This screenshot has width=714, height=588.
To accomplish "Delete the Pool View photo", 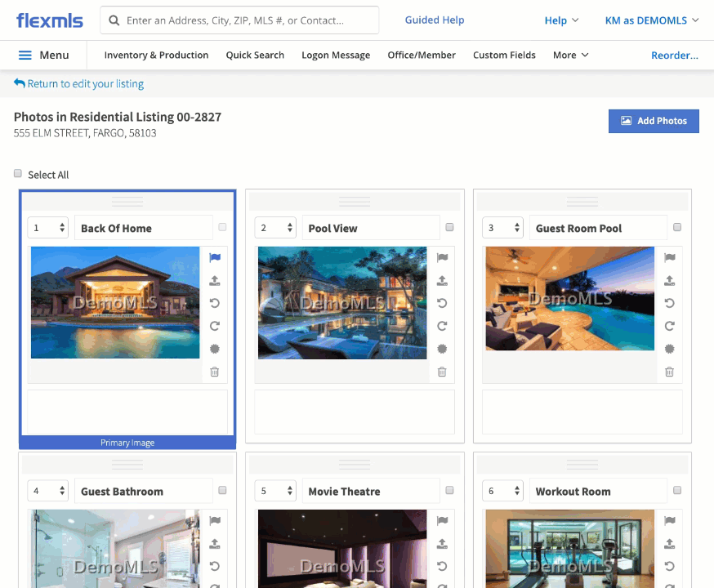I will [x=442, y=372].
